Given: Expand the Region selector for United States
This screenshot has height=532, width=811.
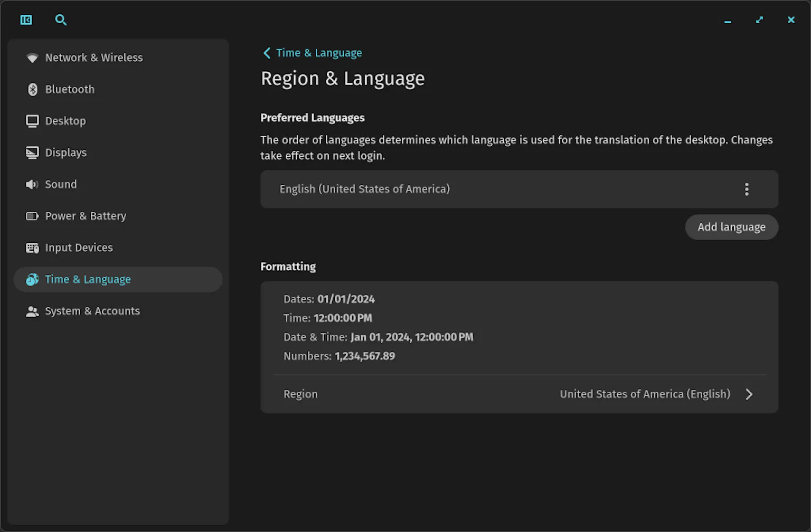Looking at the screenshot, I should (x=749, y=394).
